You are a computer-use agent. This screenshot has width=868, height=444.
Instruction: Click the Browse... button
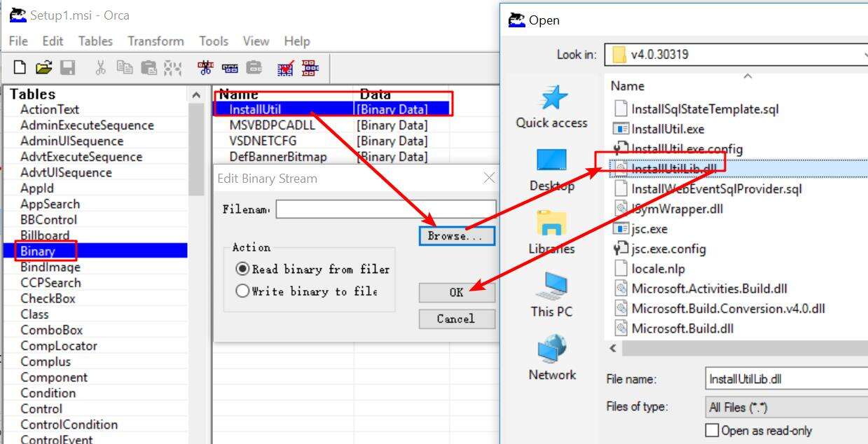click(x=457, y=235)
